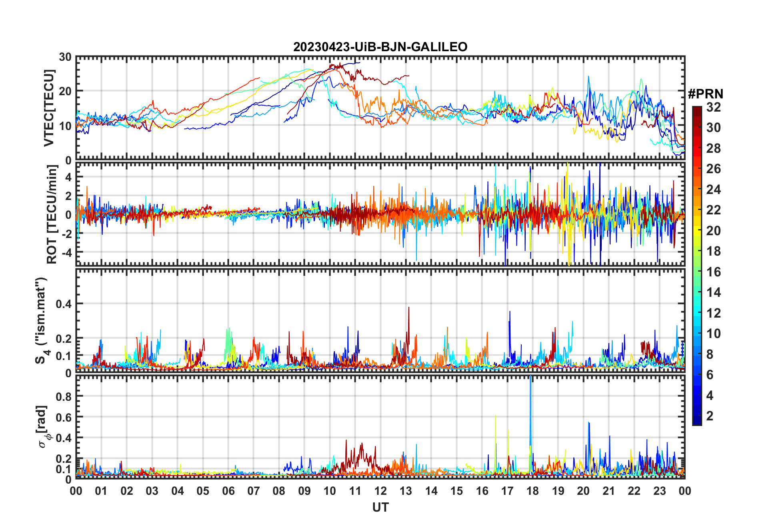Select hour 04 on the UT axis
This screenshot has width=761, height=532.
(x=178, y=491)
